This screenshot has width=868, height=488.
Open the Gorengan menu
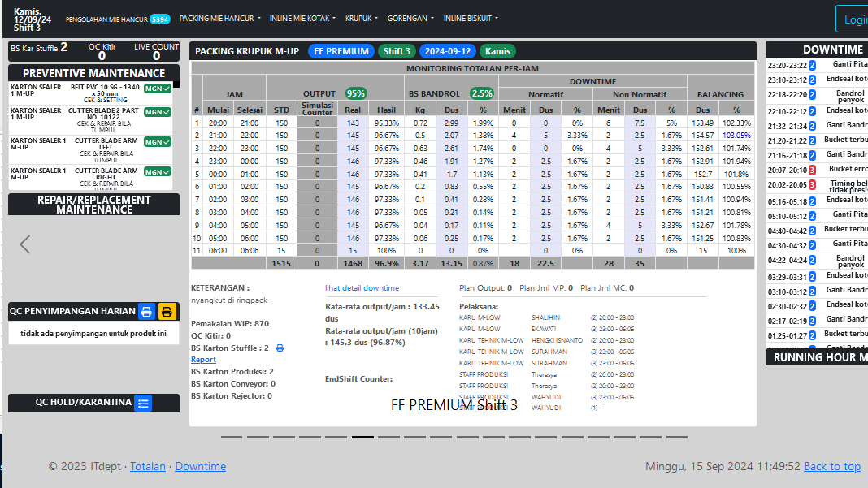410,18
